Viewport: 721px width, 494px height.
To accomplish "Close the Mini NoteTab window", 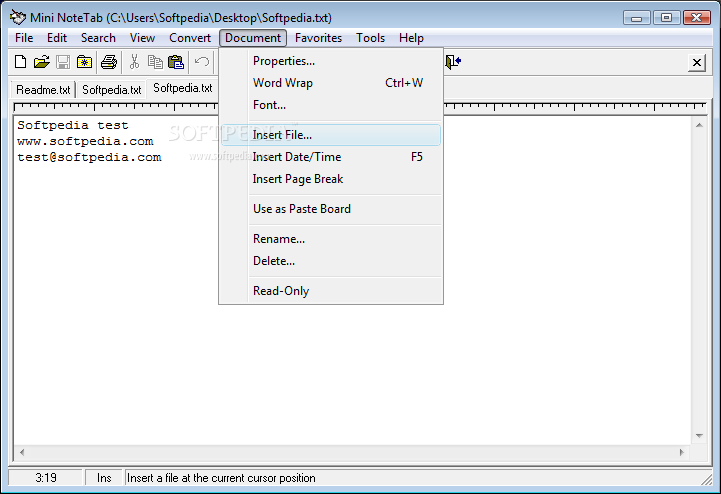I will pos(696,18).
